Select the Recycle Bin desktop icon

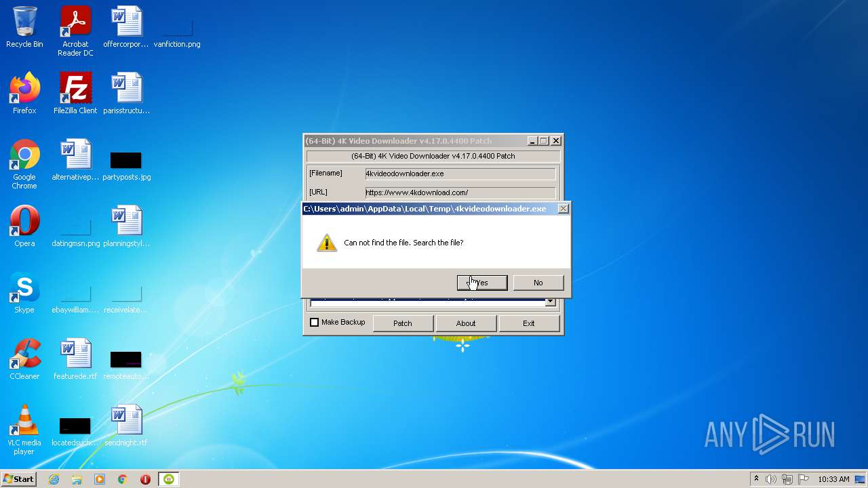[x=24, y=28]
